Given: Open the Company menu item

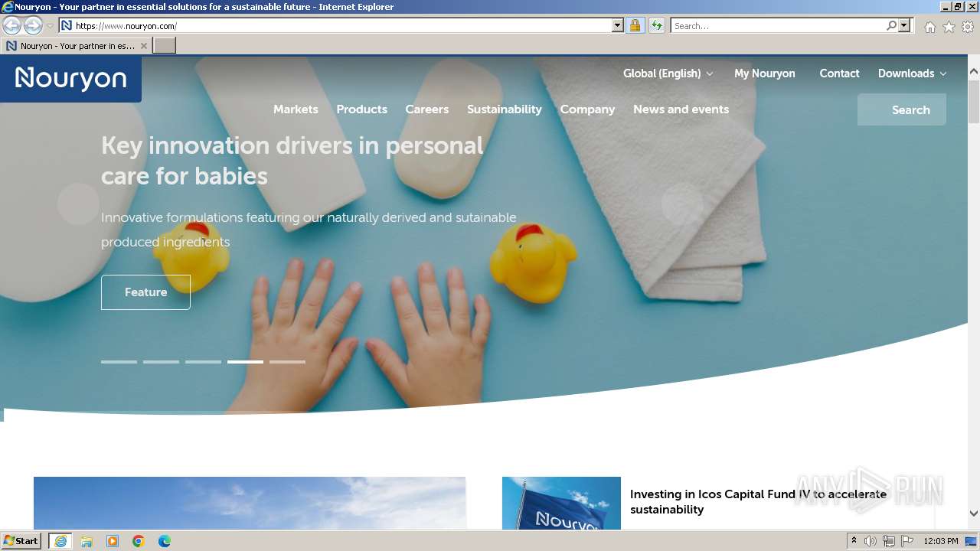Looking at the screenshot, I should (587, 109).
